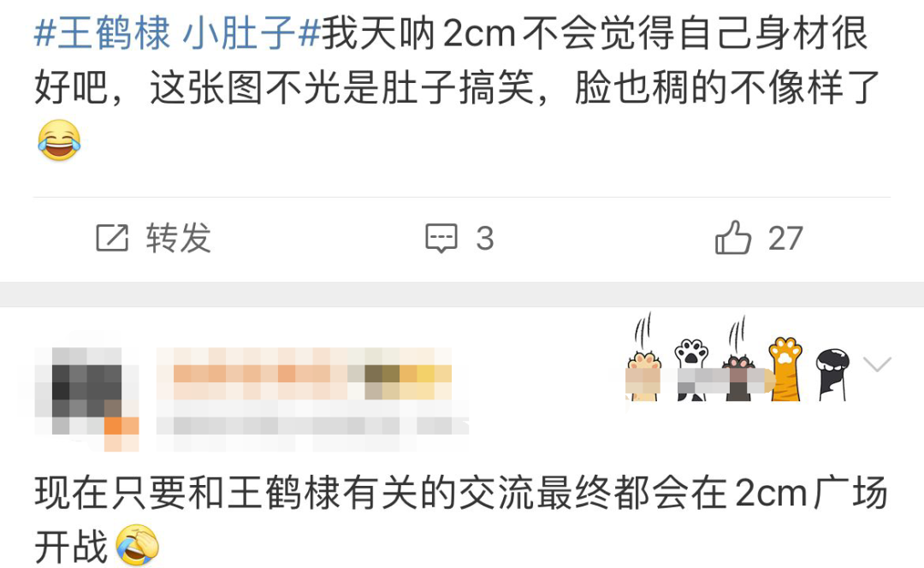Tap the white paw with black pads
The image size is (924, 568).
(691, 370)
